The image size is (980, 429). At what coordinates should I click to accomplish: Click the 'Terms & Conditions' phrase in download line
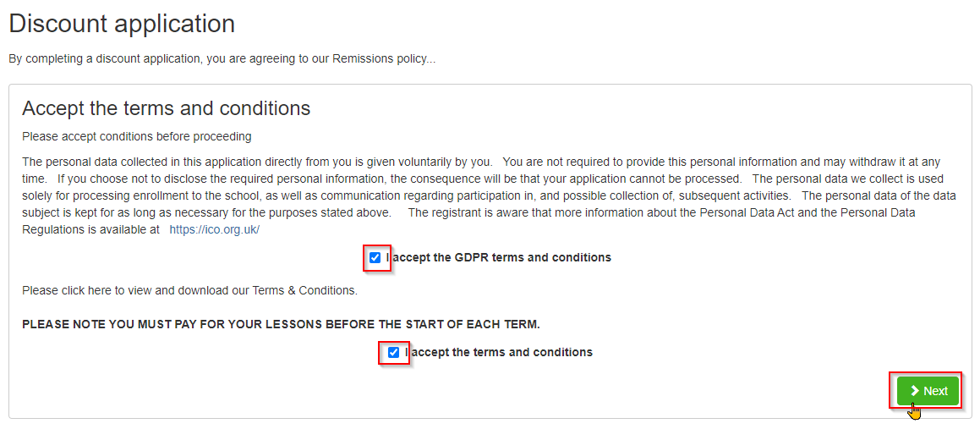click(304, 291)
